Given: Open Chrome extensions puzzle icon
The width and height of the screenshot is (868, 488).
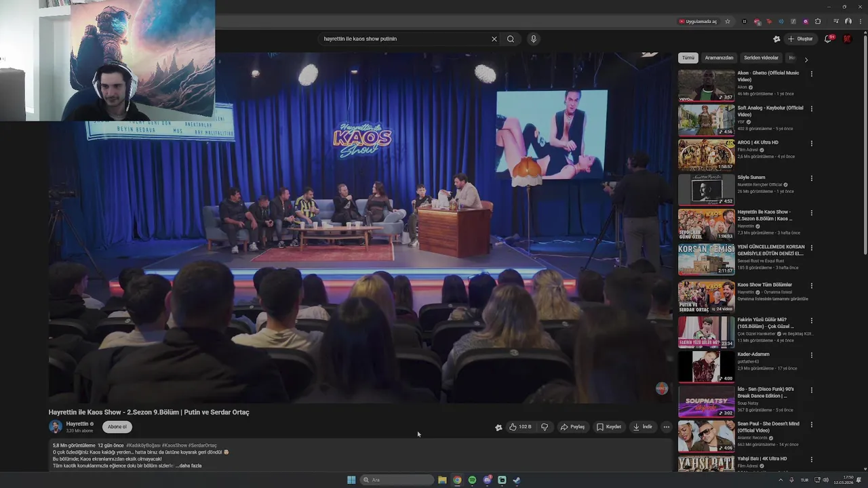Looking at the screenshot, I should (x=817, y=21).
